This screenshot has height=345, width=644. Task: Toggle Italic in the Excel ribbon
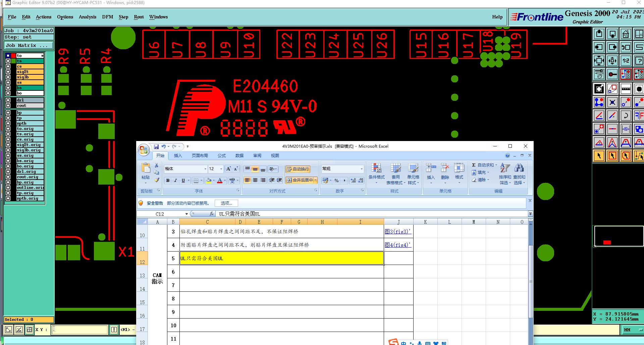pyautogui.click(x=175, y=181)
